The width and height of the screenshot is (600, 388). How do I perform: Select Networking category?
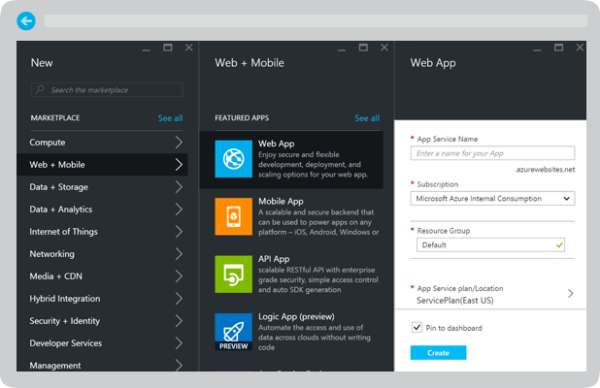(102, 254)
